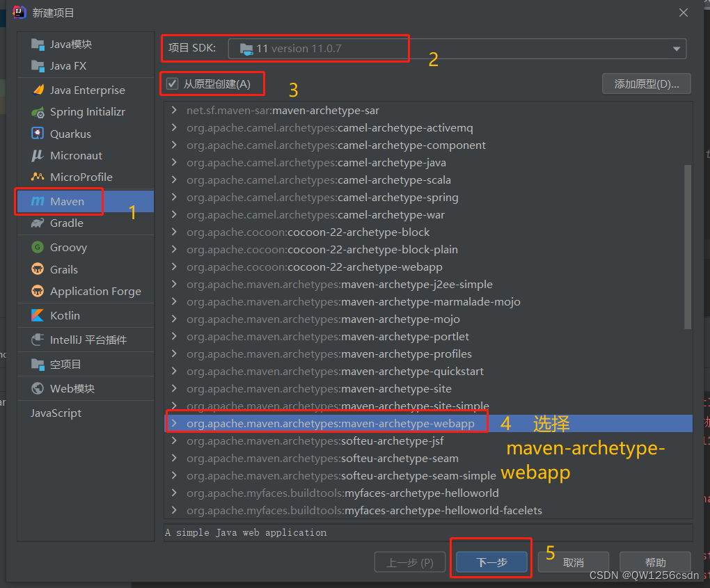Image resolution: width=710 pixels, height=588 pixels.
Task: Click the 下一步 button
Action: point(491,563)
